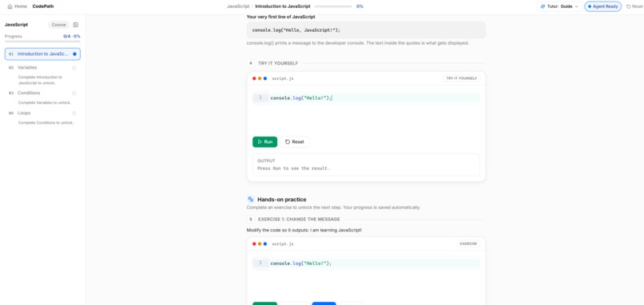Click the 'Hands-on practice' heading
644x305 pixels.
pos(282,200)
